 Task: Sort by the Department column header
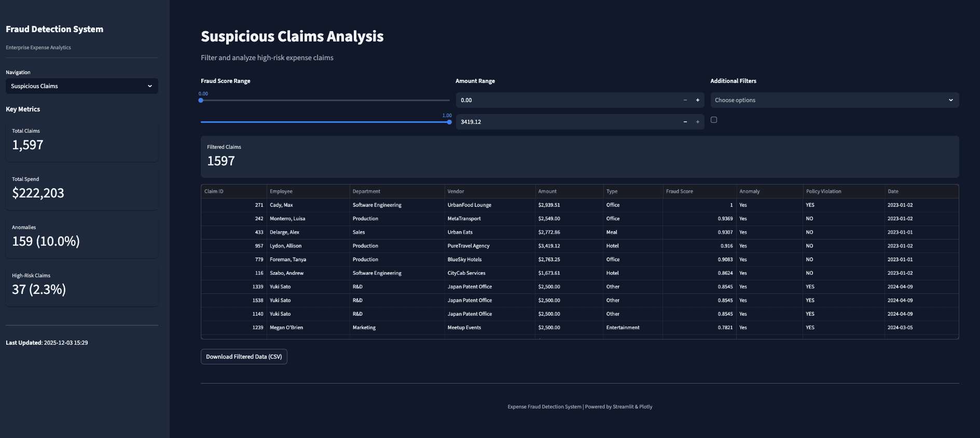tap(397, 191)
